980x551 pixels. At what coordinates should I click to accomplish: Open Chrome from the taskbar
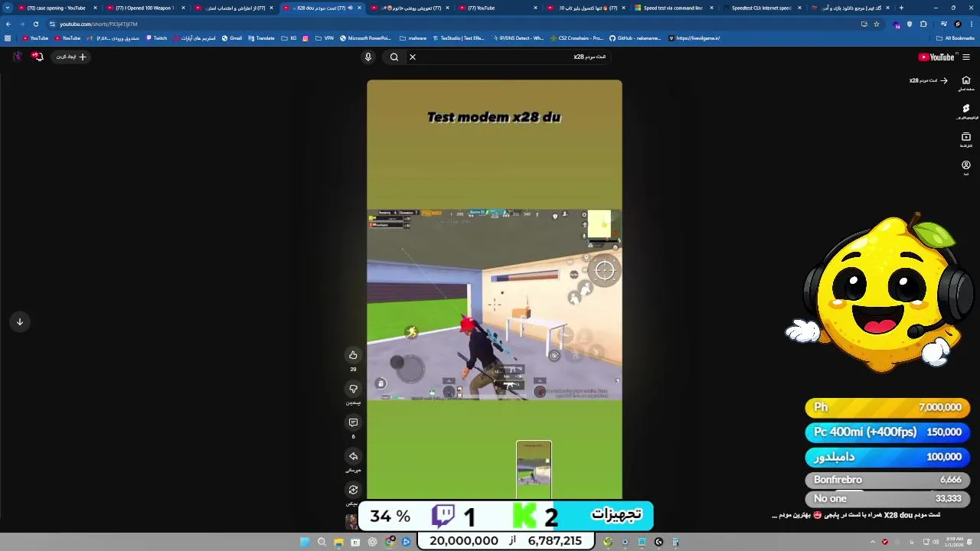(389, 542)
